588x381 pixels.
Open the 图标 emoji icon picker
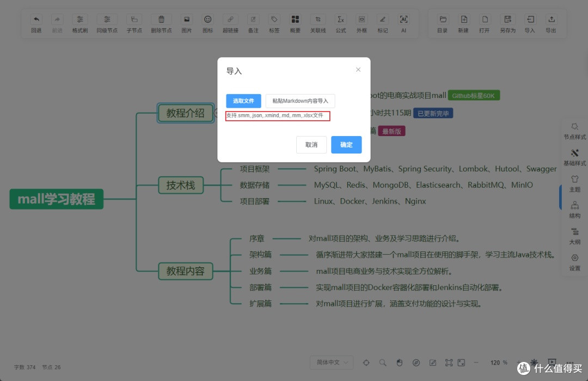[207, 20]
